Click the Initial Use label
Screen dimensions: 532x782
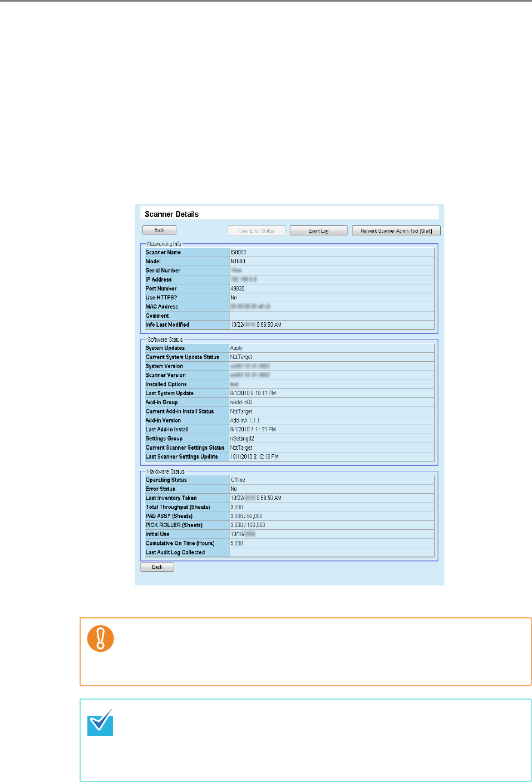157,534
